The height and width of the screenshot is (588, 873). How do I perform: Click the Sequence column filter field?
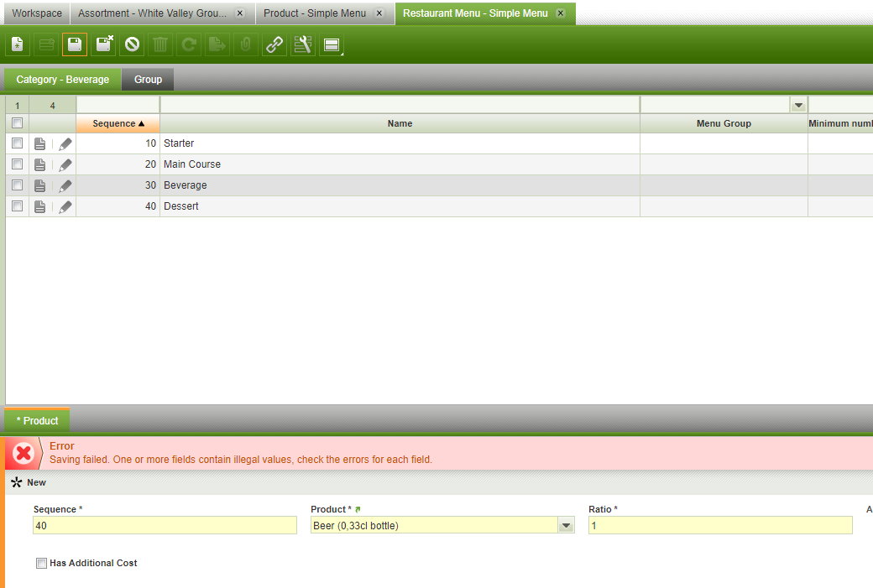point(118,105)
